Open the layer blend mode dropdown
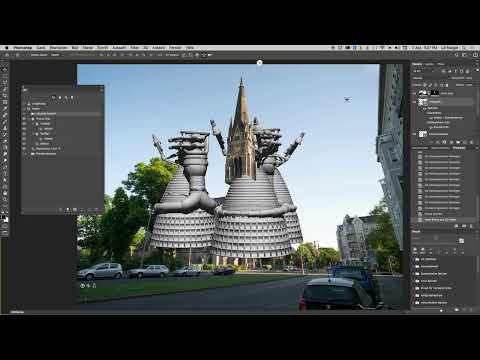Viewport: 480px width, 360px height. (431, 78)
